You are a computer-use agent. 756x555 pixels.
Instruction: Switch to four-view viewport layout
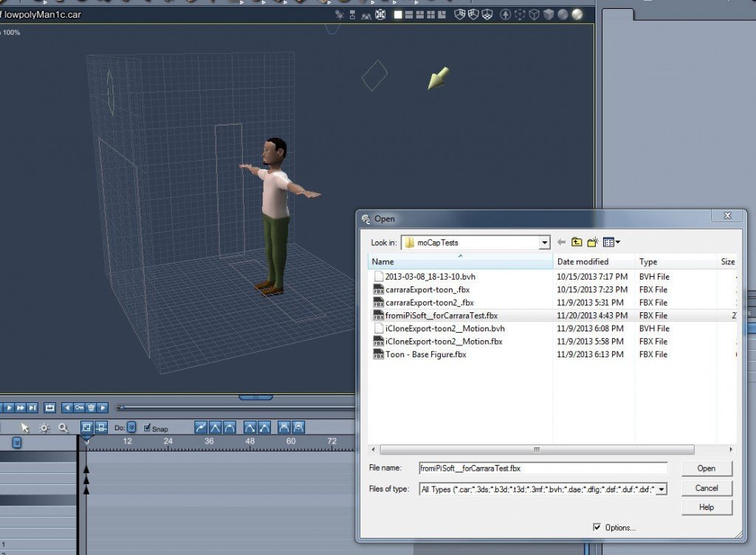(431, 15)
